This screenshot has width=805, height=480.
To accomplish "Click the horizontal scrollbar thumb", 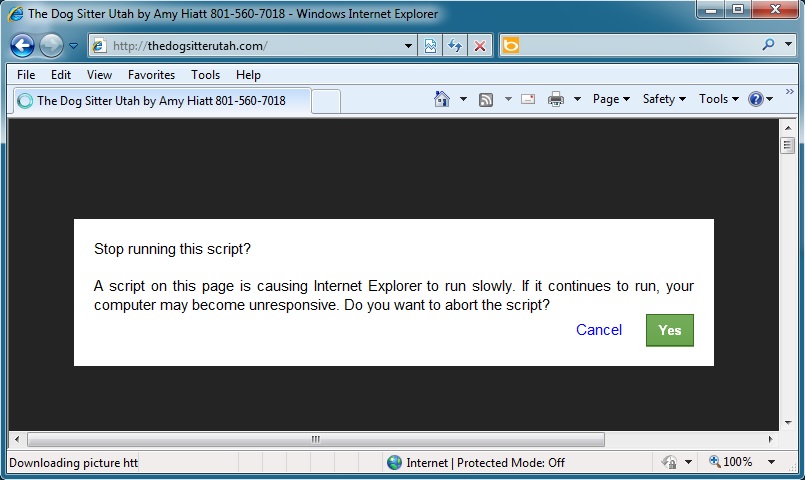I will click(316, 439).
